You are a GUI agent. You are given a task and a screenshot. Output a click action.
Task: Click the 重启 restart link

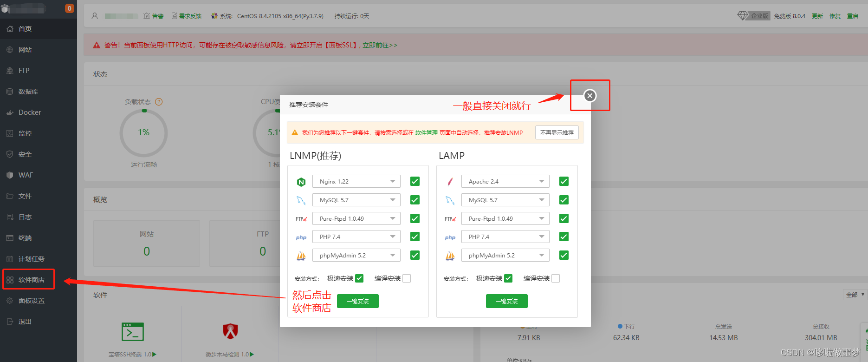click(x=853, y=16)
